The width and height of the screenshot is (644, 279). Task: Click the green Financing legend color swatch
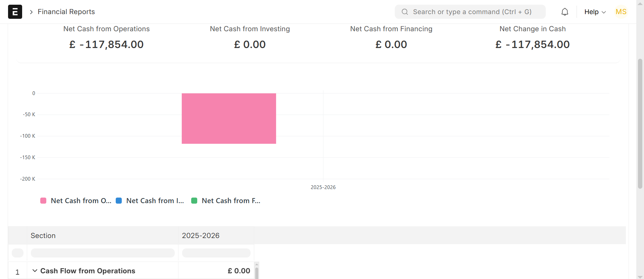coord(194,201)
